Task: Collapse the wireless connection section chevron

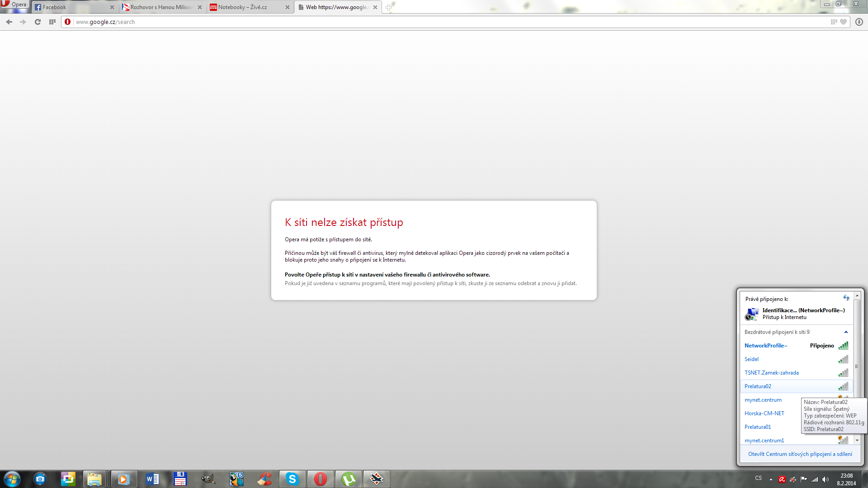Action: click(846, 332)
